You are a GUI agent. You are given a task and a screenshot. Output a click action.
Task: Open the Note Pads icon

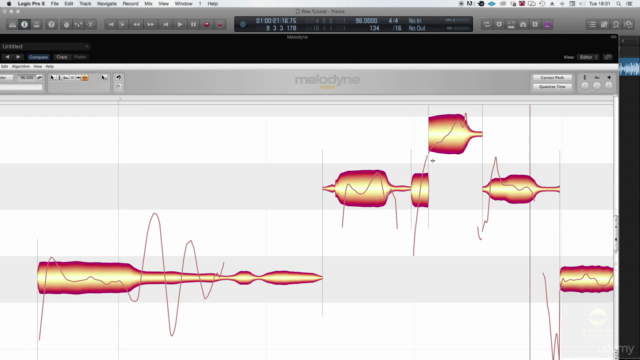click(604, 24)
